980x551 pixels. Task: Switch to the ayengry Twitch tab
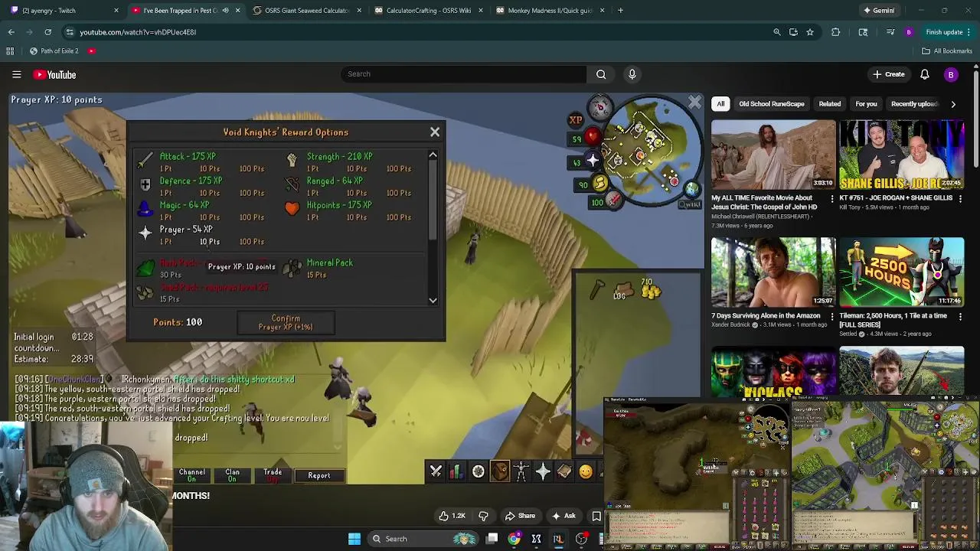point(63,11)
